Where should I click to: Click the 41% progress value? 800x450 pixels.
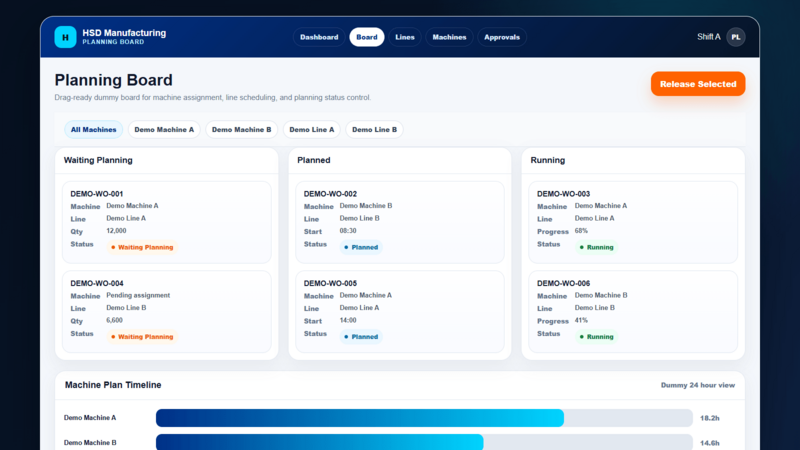click(x=581, y=320)
